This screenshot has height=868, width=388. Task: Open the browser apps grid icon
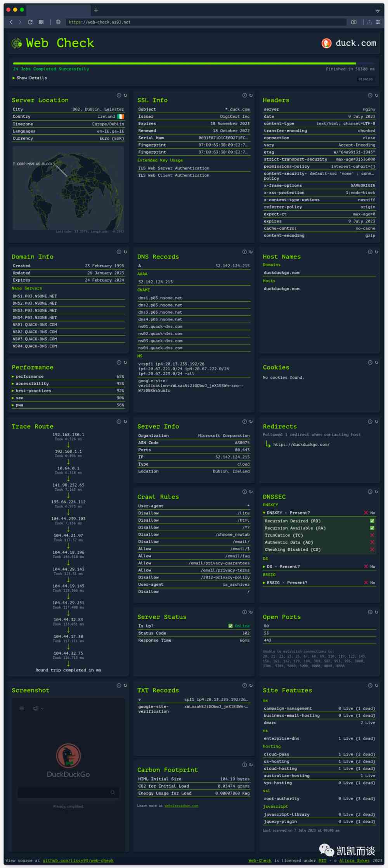41,22
